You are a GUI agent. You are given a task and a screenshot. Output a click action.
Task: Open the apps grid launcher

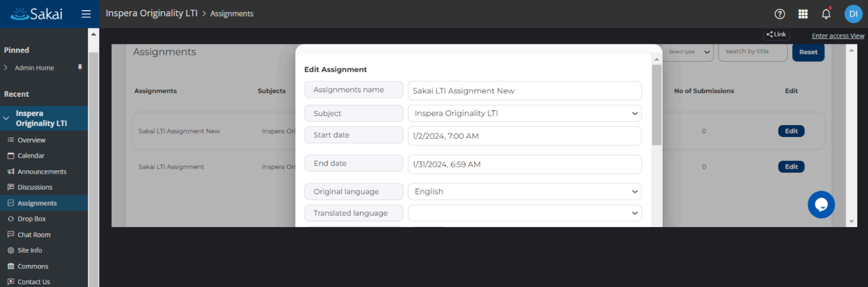(x=803, y=14)
